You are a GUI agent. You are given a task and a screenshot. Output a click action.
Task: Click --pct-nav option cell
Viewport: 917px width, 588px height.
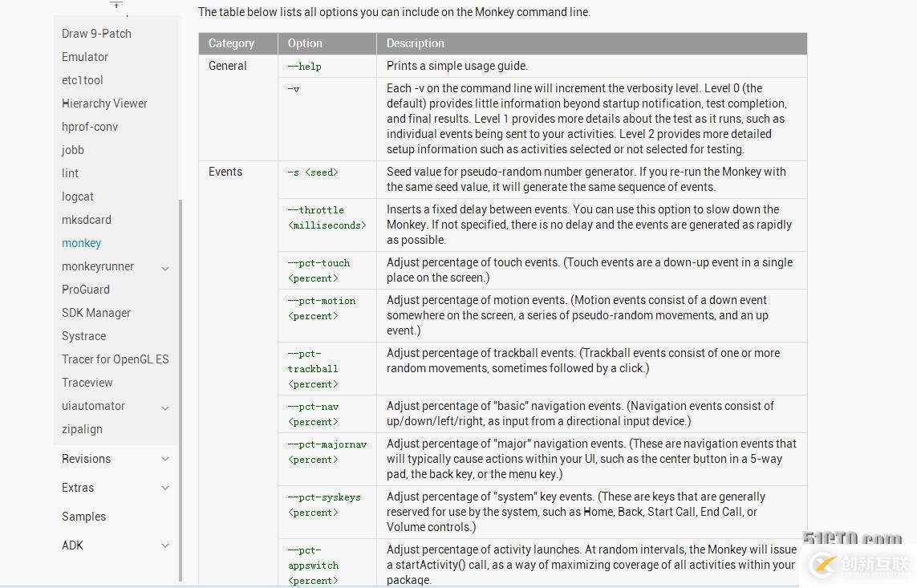tap(327, 415)
